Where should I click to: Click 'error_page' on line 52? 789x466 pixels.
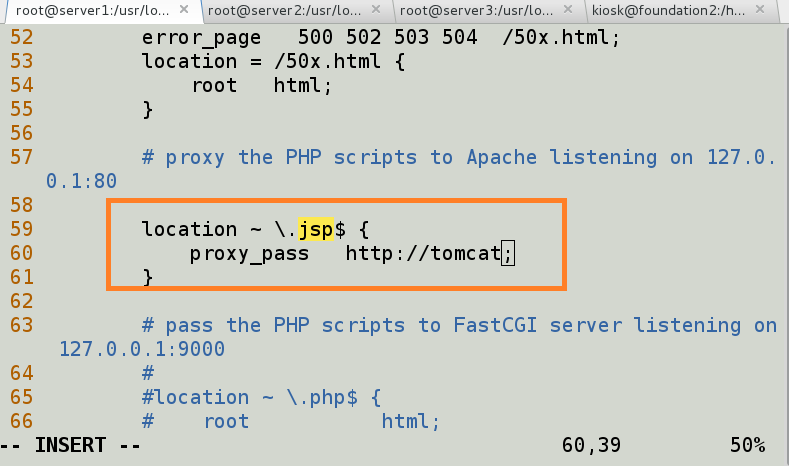[x=201, y=38]
